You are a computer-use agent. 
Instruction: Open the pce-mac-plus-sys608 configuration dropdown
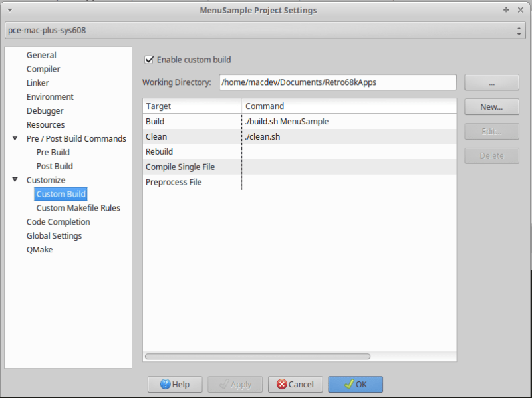tap(265, 30)
